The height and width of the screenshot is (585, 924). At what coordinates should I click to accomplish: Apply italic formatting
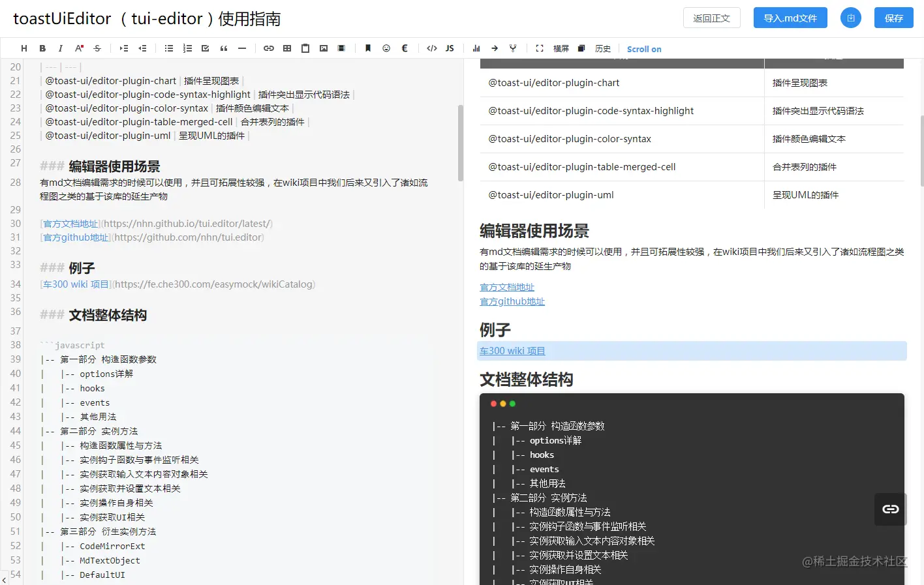coord(61,48)
